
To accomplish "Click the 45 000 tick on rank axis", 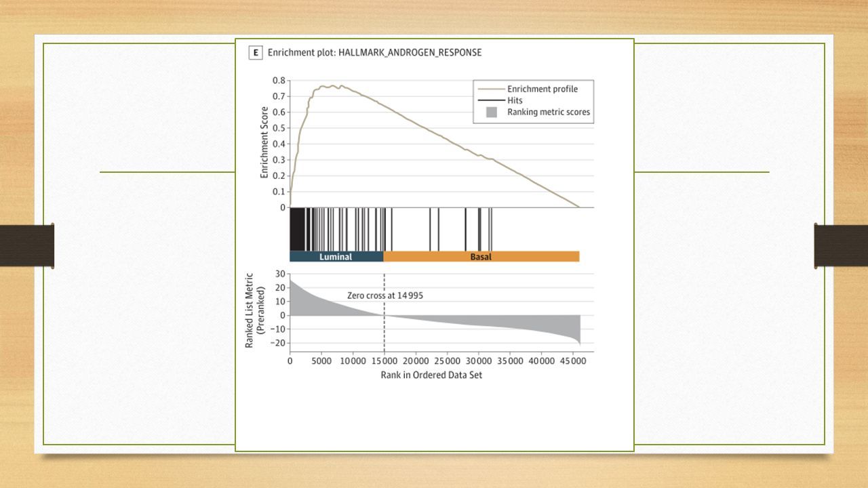I will (573, 361).
